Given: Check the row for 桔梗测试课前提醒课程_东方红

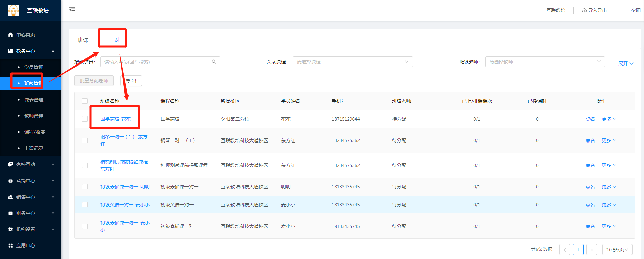Looking at the screenshot, I should (x=85, y=165).
